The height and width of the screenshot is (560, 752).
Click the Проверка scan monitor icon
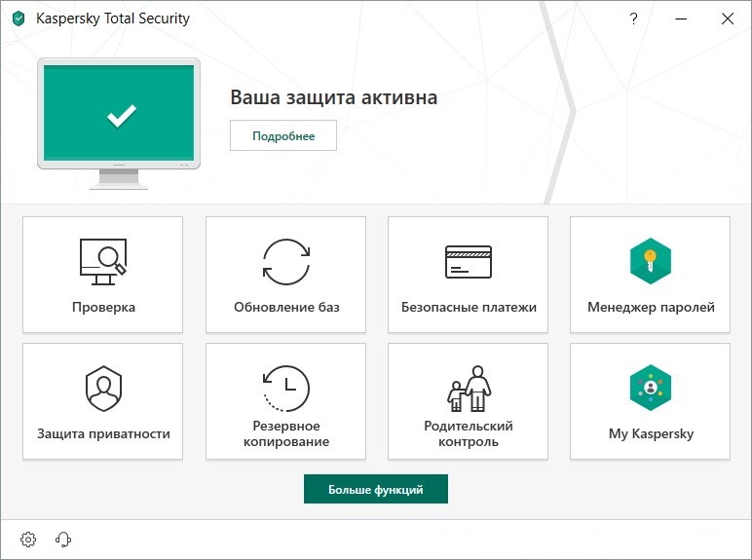click(102, 262)
